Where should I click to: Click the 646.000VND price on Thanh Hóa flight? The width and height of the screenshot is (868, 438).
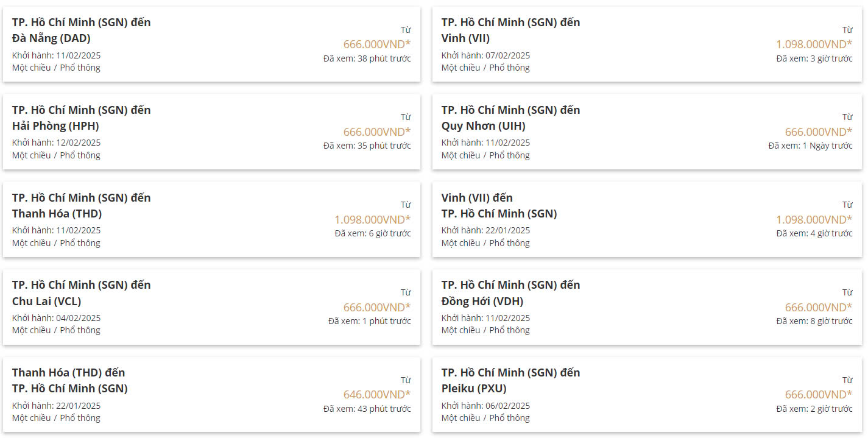[x=377, y=394]
